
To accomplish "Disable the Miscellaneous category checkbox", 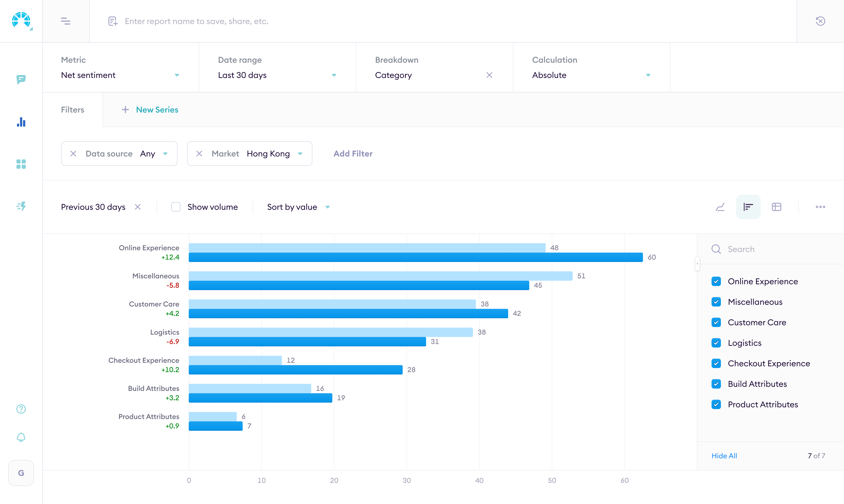I will (717, 302).
